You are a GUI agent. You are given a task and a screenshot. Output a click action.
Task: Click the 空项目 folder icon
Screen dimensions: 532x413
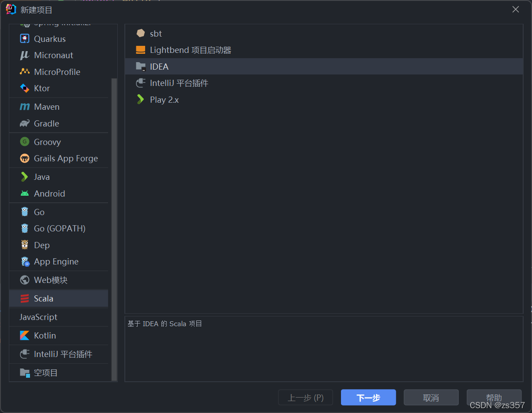coord(25,373)
